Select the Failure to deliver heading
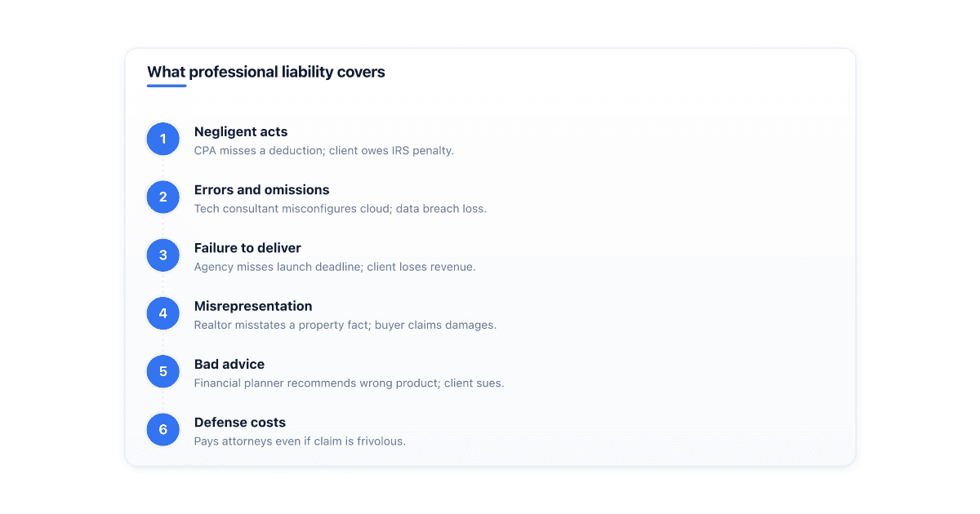This screenshot has width=980, height=514. pos(247,248)
